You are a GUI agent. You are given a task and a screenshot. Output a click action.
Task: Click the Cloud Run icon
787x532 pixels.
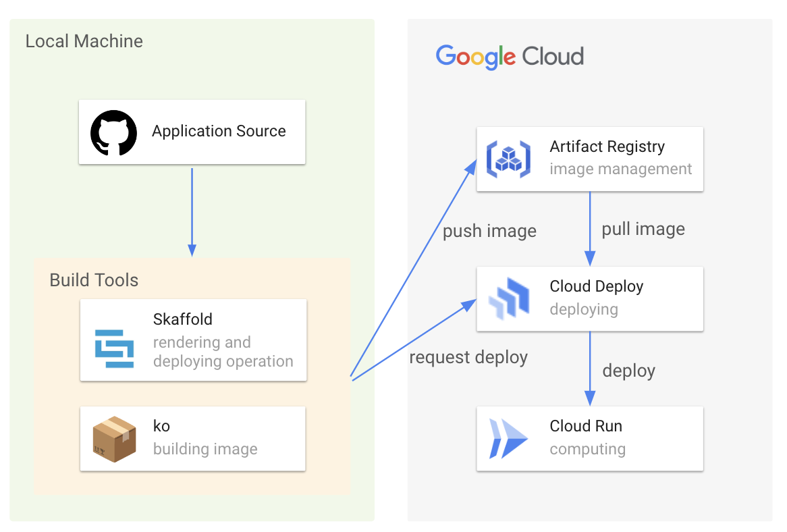508,439
